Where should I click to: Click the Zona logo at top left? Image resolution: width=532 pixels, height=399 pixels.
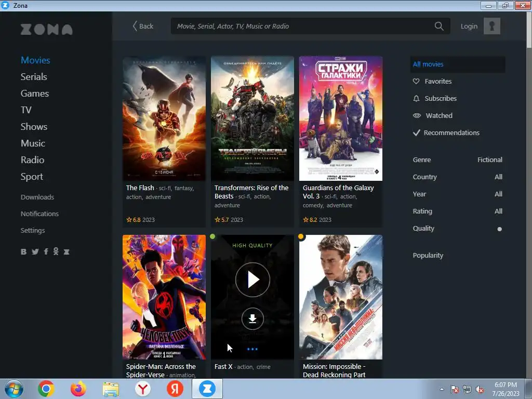[x=46, y=30]
